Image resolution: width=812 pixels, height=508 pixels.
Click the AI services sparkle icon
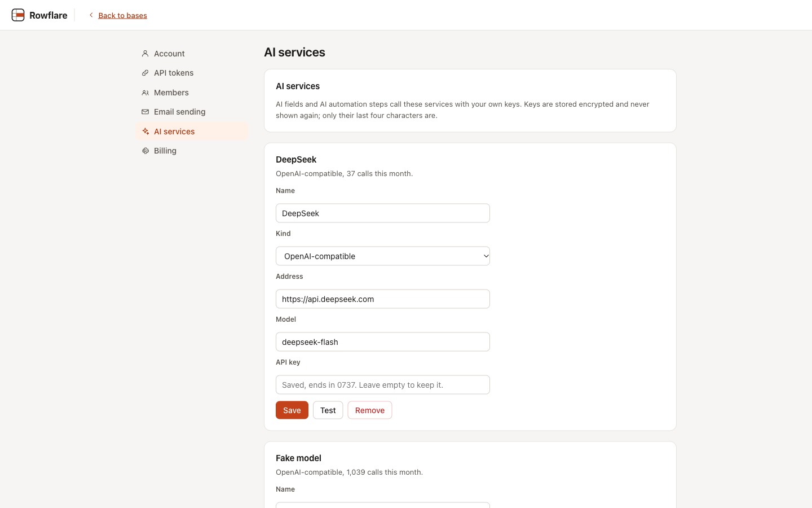click(145, 132)
